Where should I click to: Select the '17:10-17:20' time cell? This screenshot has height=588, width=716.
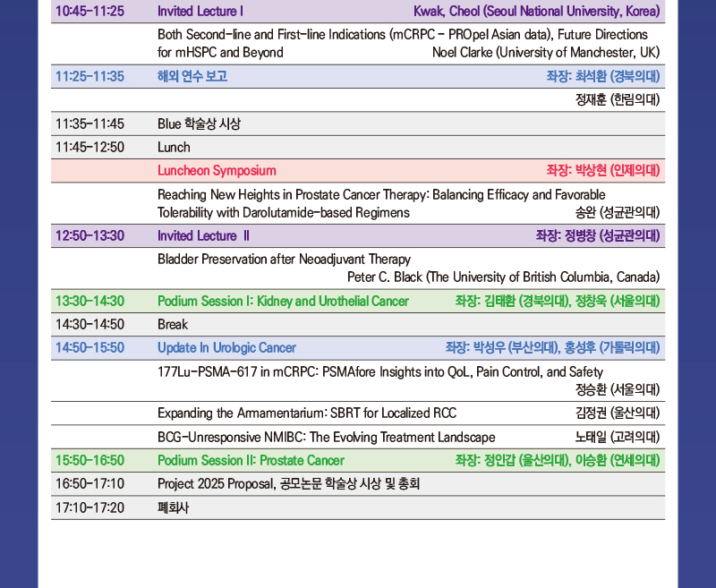click(x=89, y=507)
